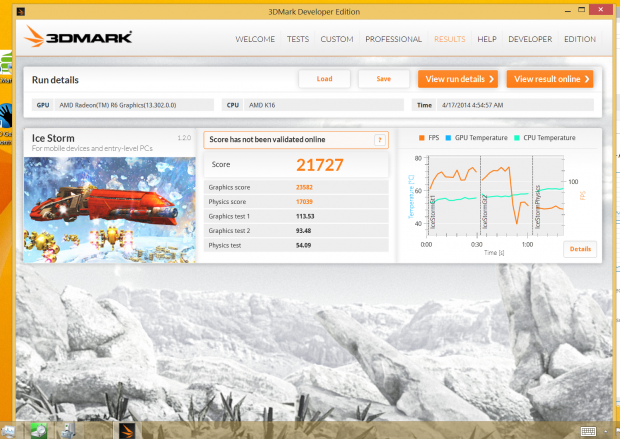Open the CUSTOM tab
Image resolution: width=620 pixels, height=439 pixels.
point(337,39)
